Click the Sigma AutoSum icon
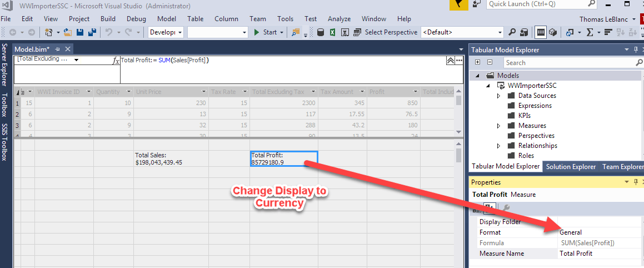 [x=590, y=32]
